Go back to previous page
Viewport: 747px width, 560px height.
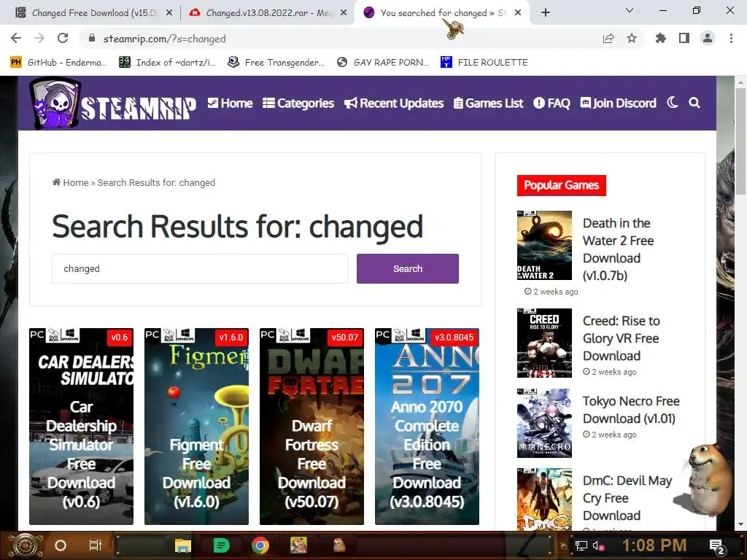pyautogui.click(x=16, y=39)
